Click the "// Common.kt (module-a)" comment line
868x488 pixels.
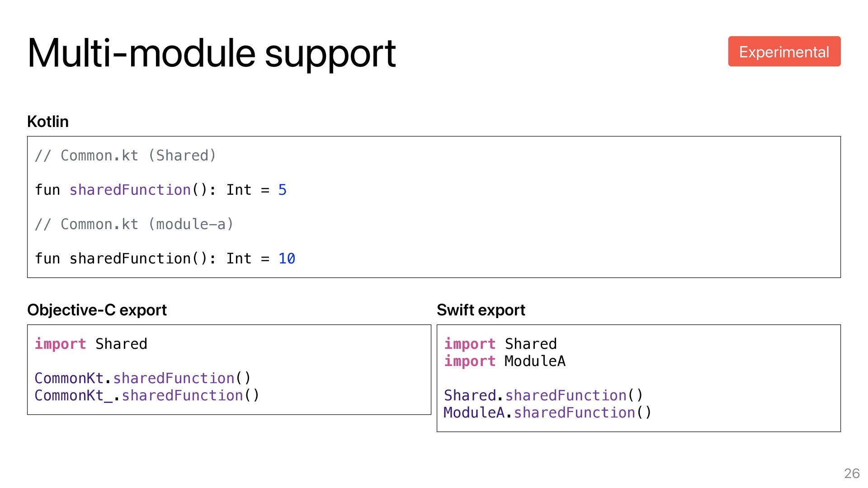click(134, 224)
